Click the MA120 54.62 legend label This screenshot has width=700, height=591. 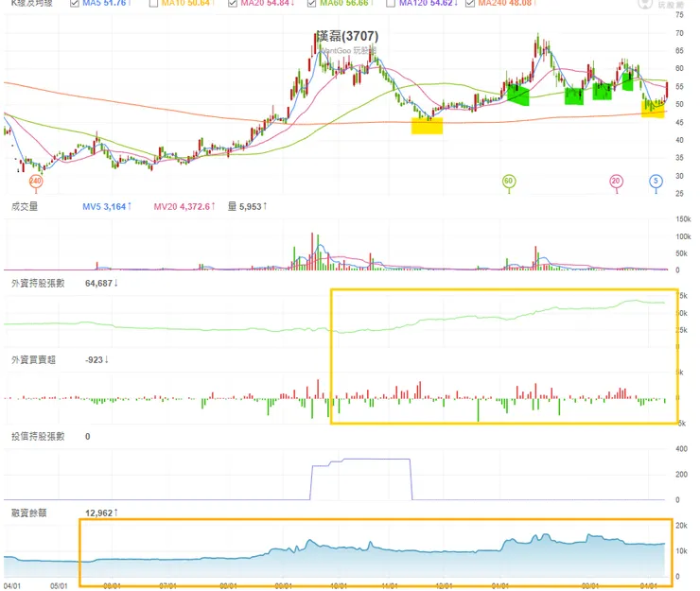coord(429,3)
